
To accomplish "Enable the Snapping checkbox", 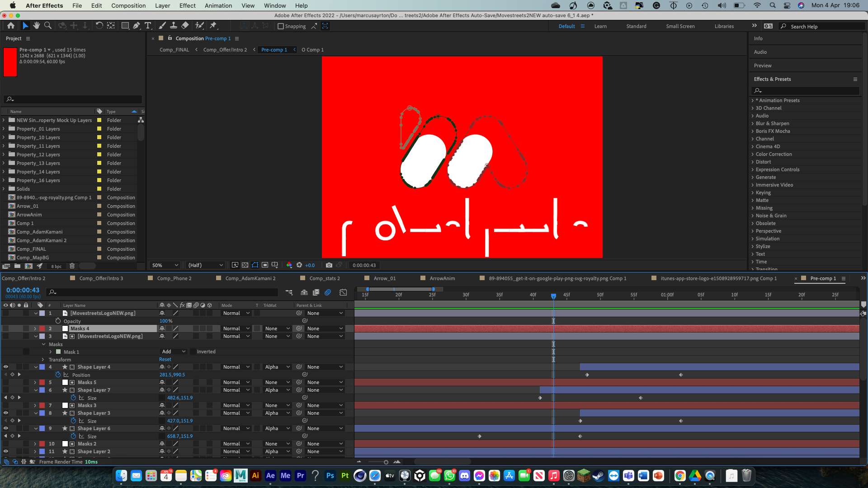I will tap(281, 26).
